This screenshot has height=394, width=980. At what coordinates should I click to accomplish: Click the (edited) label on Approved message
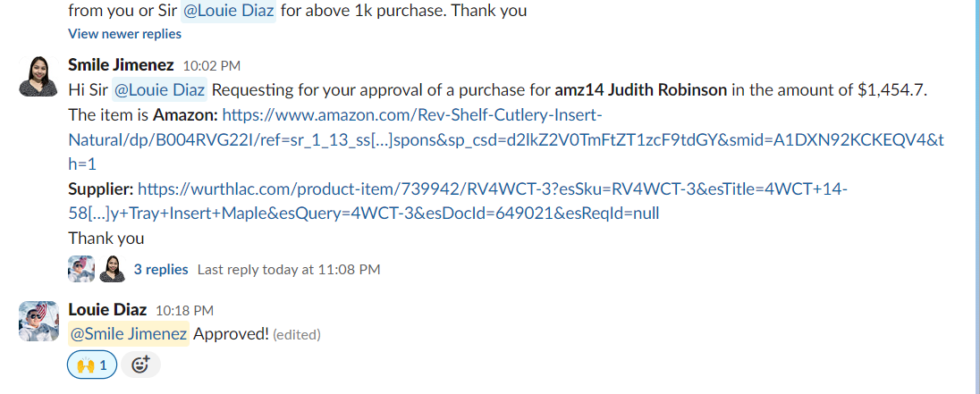coord(297,335)
